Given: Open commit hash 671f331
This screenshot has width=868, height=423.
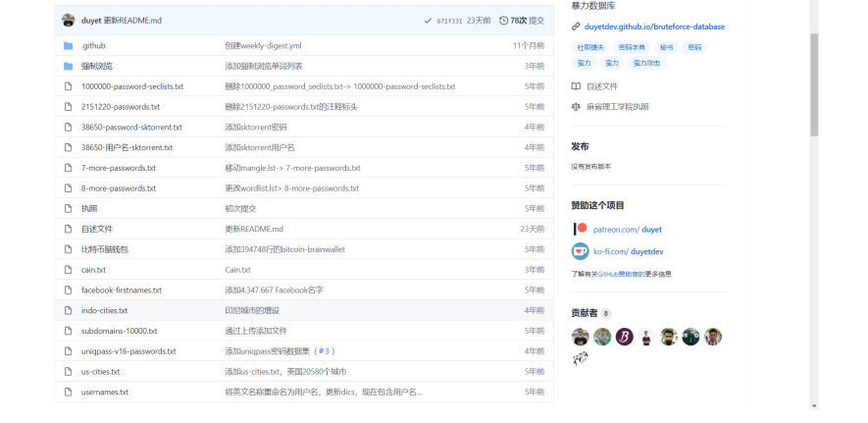Looking at the screenshot, I should tap(449, 21).
